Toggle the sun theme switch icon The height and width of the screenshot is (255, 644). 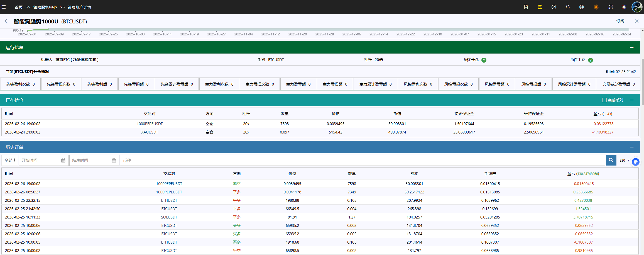click(x=596, y=7)
